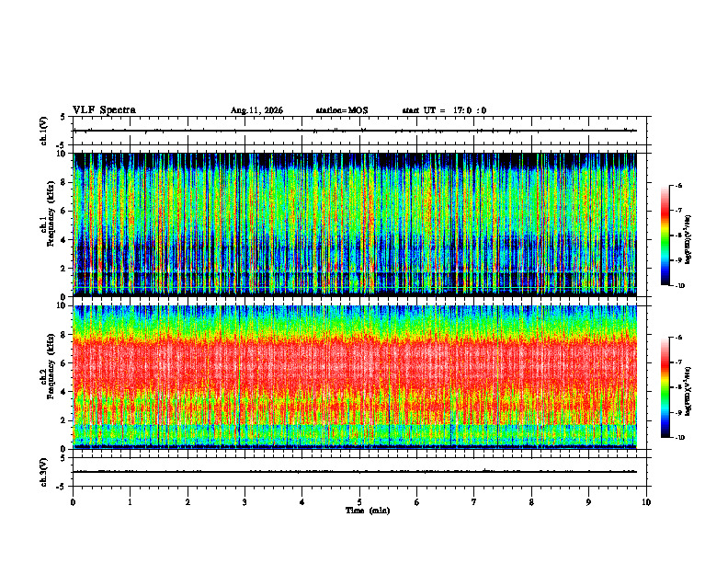728x563 pixels.
Task: Click the ch.1(V) waveform axis label
Action: click(44, 131)
